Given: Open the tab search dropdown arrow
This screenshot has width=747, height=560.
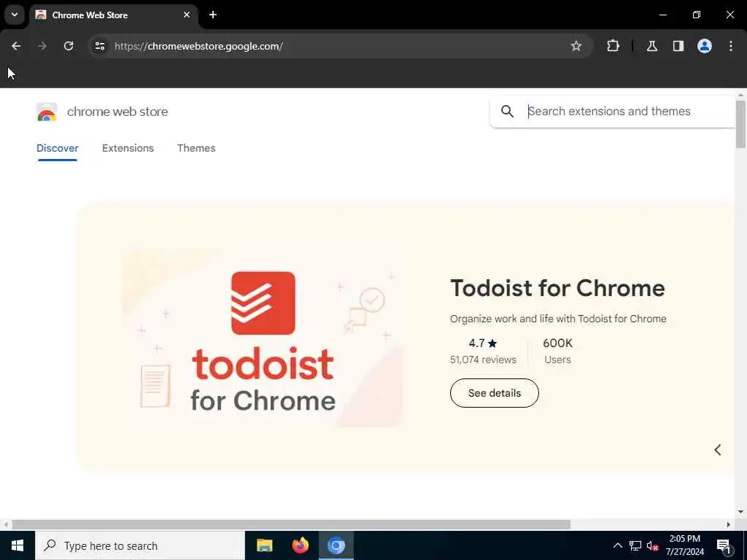Looking at the screenshot, I should 15,15.
